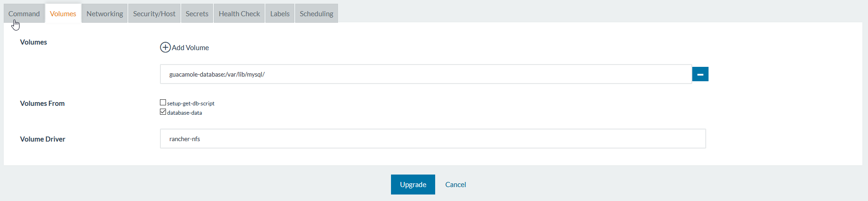Viewport: 868px width, 201px height.
Task: Click the setup-get-db-script label text
Action: click(191, 104)
